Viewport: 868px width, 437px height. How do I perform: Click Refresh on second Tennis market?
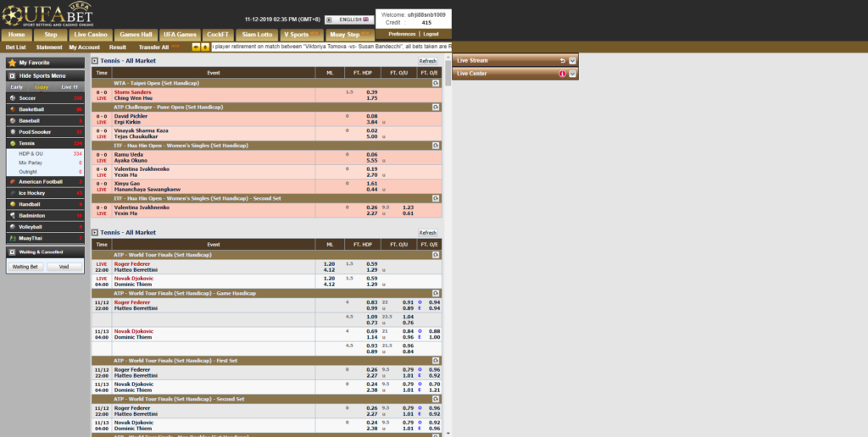click(428, 233)
